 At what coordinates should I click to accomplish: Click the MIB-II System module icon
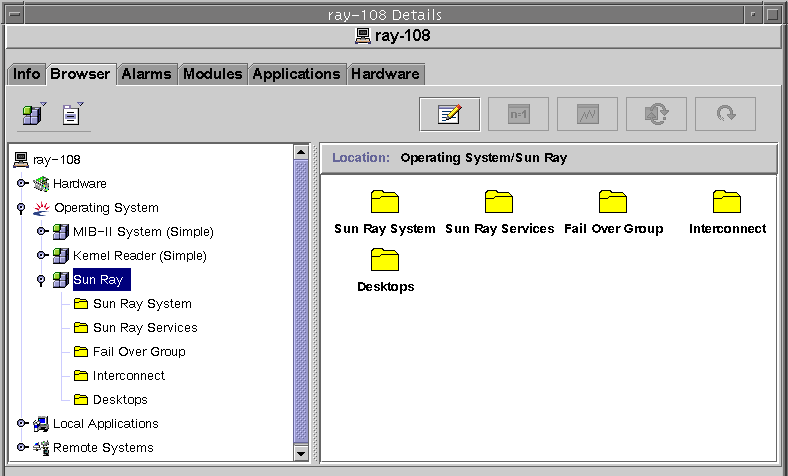[61, 232]
